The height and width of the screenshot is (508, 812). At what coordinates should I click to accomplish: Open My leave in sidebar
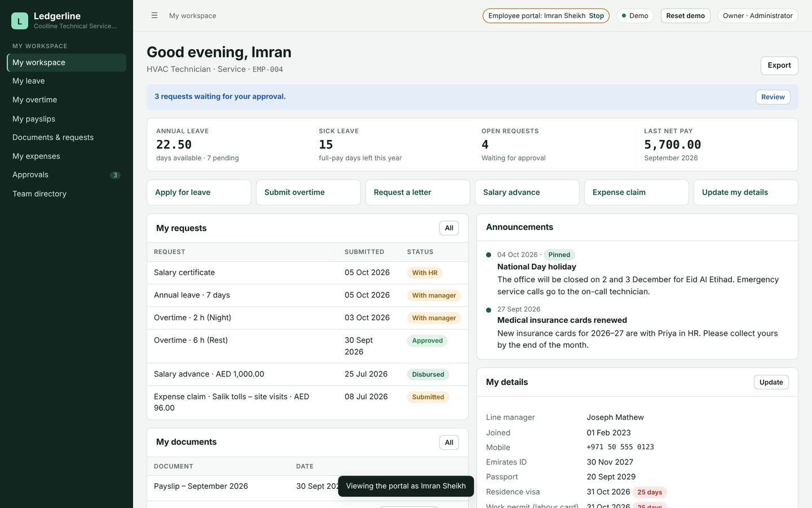67,81
